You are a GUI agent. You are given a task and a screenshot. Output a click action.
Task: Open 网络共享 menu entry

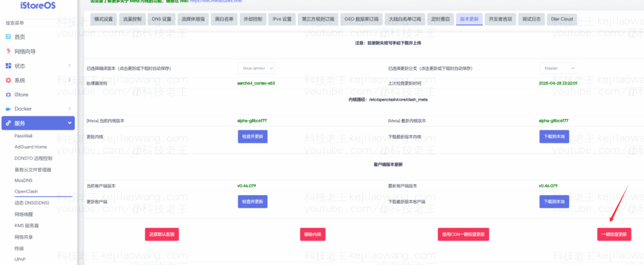point(23,237)
